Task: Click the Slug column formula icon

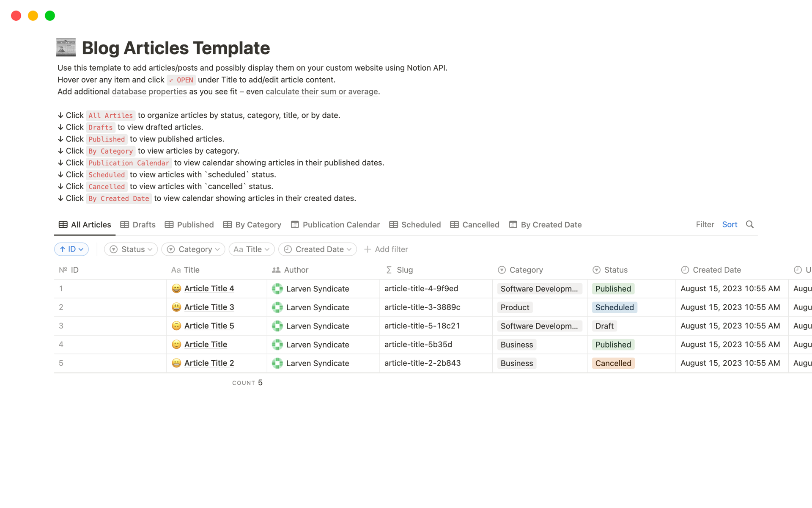Action: coord(389,270)
